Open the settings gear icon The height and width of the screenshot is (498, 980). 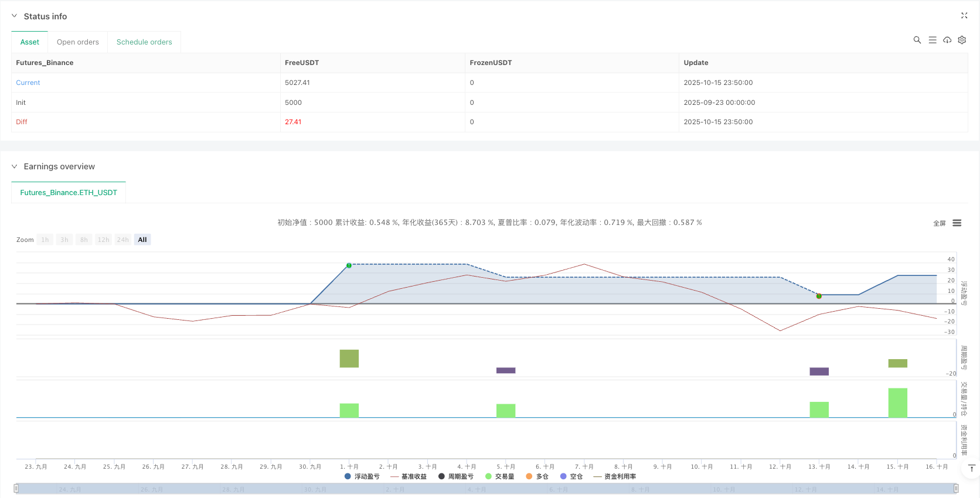[x=962, y=40]
